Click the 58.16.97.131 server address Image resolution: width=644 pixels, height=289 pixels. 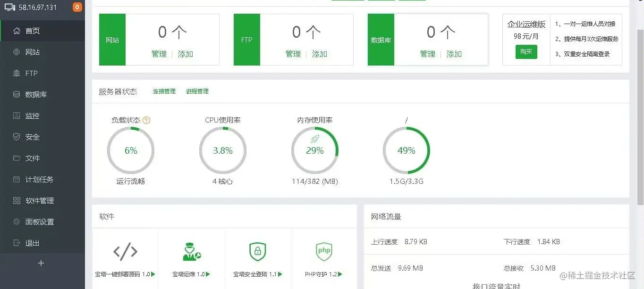(x=38, y=8)
